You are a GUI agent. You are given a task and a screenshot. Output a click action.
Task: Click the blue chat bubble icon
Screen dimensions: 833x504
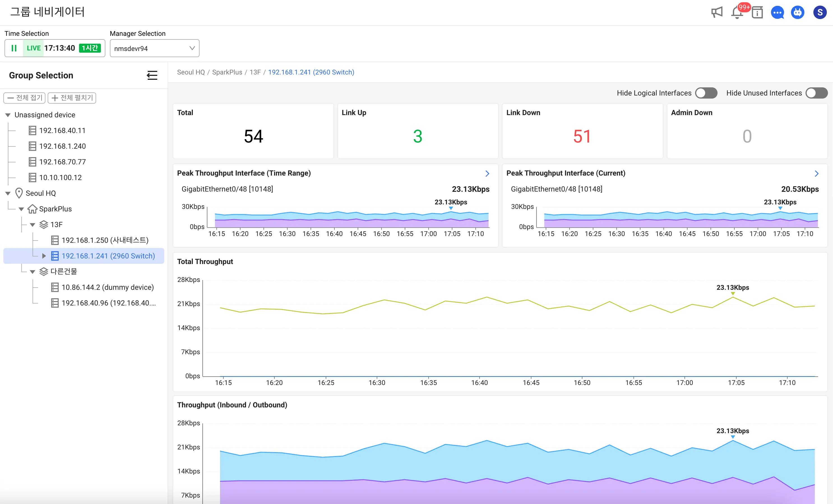[777, 13]
